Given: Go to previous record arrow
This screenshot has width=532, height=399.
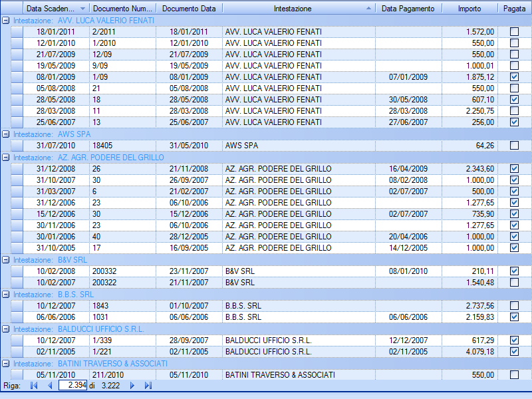Looking at the screenshot, I should [51, 386].
